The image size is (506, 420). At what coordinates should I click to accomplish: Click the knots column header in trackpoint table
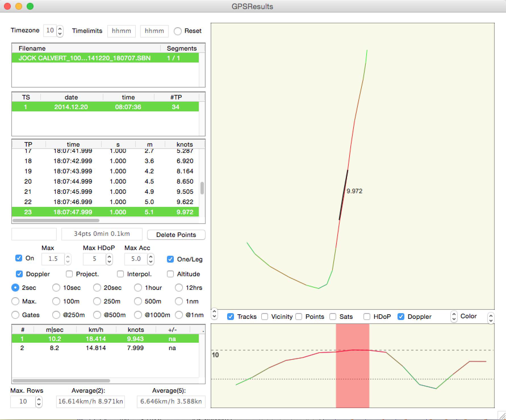coord(185,144)
